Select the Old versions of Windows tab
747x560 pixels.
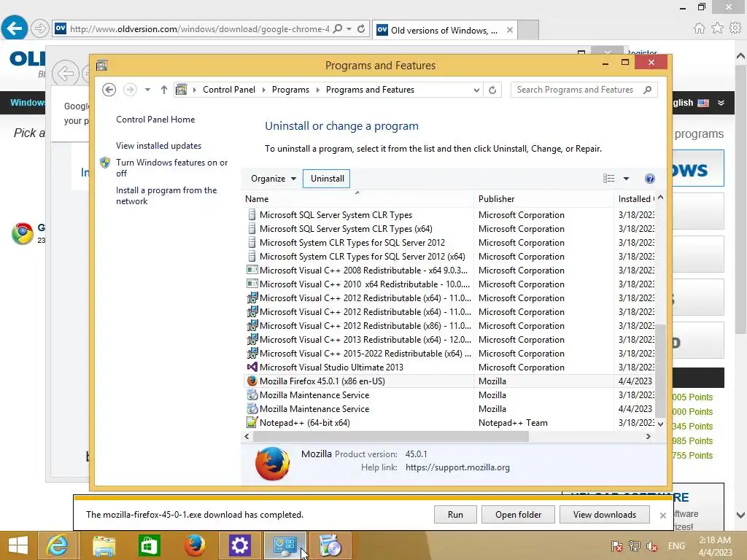[444, 30]
